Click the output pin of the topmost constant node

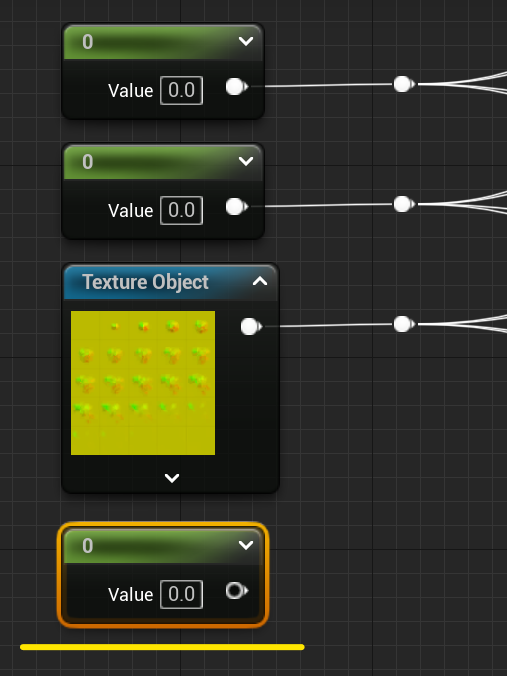point(236,87)
